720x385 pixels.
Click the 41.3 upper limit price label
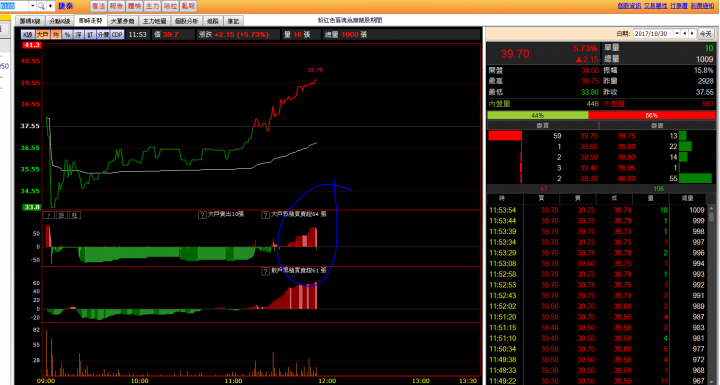click(x=32, y=45)
